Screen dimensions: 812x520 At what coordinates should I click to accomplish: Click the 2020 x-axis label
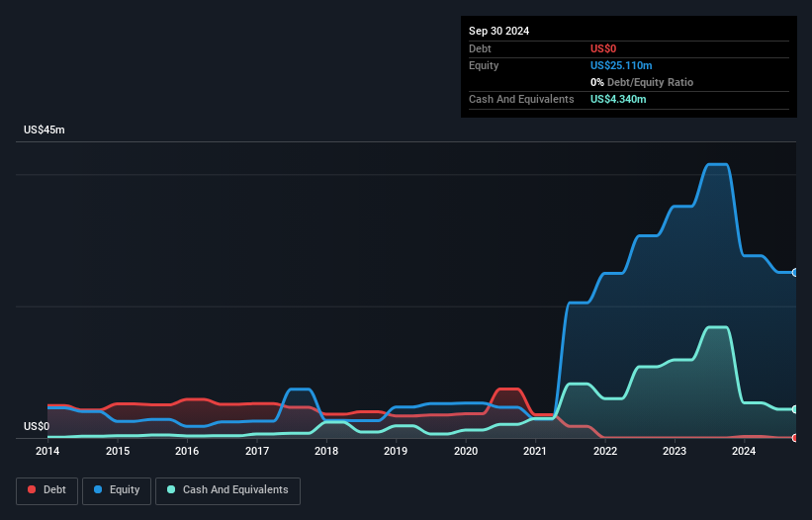[x=466, y=451]
